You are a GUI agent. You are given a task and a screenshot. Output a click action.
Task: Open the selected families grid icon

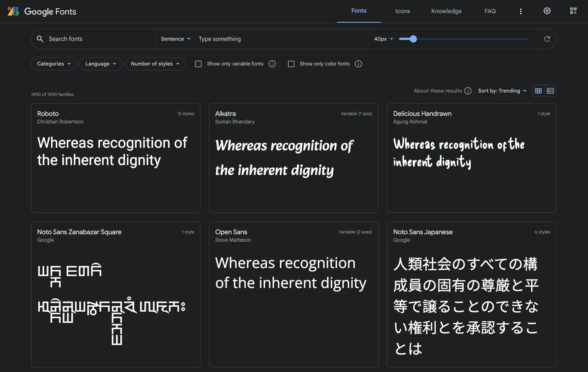click(573, 11)
